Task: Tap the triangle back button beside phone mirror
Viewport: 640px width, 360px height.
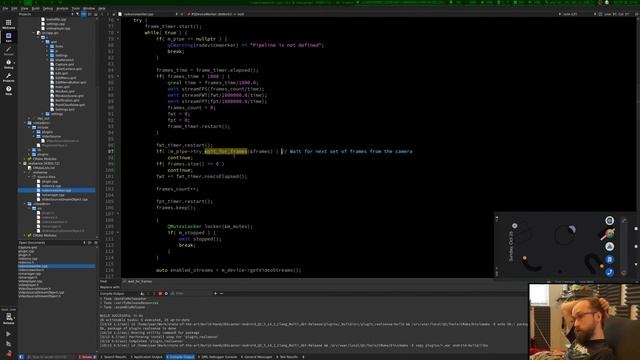Action: coord(636,264)
